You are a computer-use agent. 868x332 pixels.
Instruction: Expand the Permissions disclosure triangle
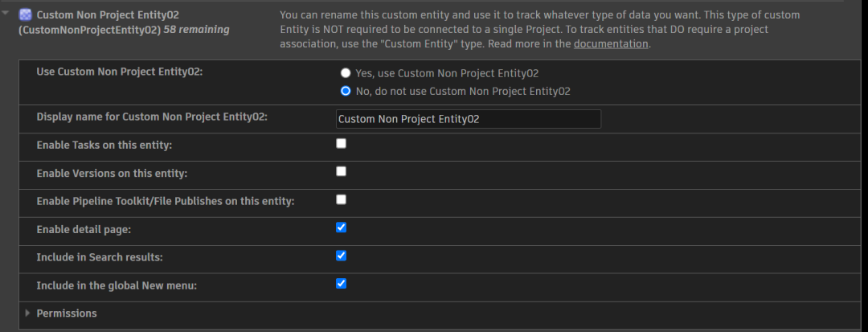(28, 313)
